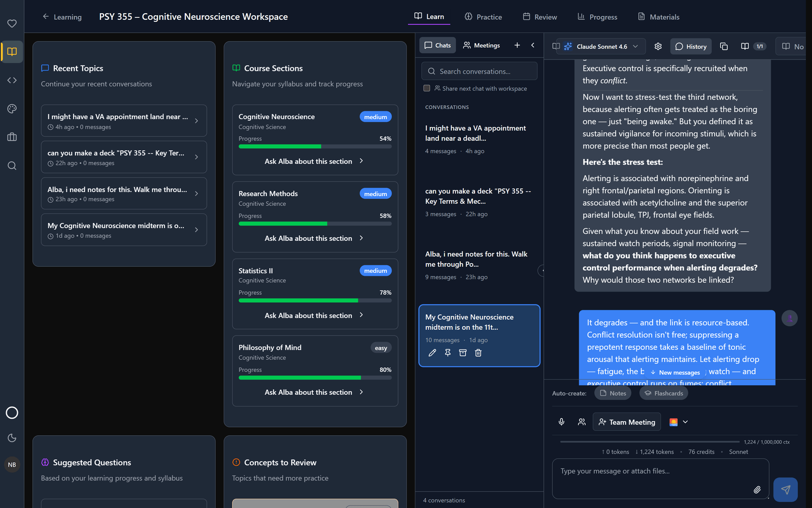Screen dimensions: 812x508
Task: Toggle Notes auto-create option
Action: click(613, 393)
